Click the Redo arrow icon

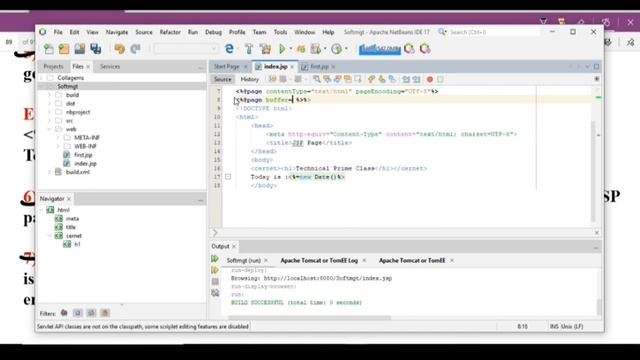coord(136,49)
